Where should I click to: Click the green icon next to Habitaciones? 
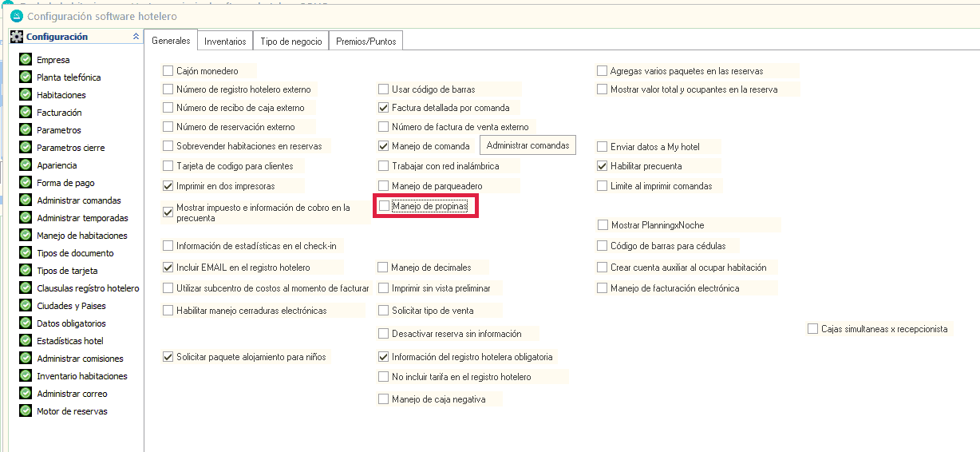[26, 95]
